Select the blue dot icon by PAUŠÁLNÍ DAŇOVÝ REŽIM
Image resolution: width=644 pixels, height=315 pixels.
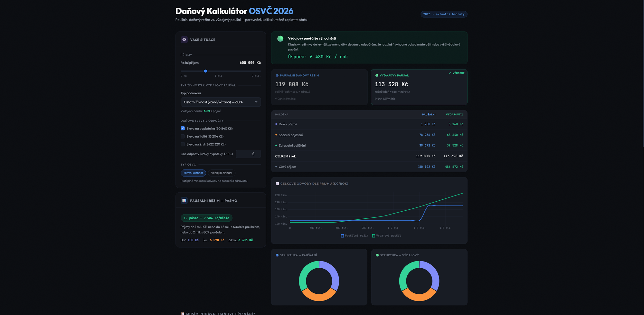[277, 75]
